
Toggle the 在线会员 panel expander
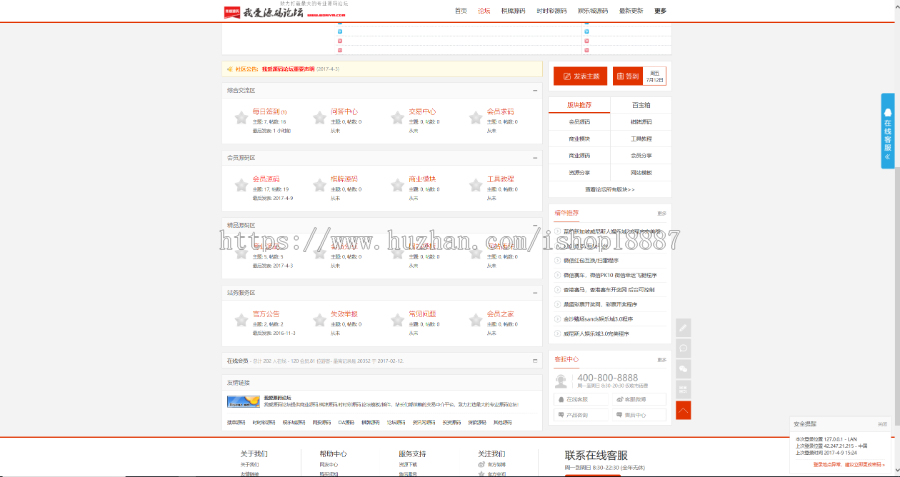click(x=535, y=361)
